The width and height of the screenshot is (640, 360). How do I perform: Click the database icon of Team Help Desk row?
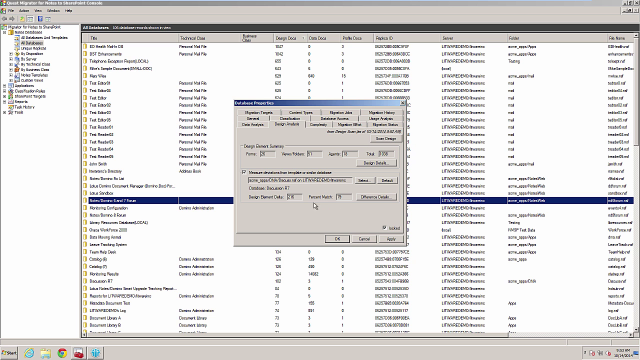click(85, 252)
